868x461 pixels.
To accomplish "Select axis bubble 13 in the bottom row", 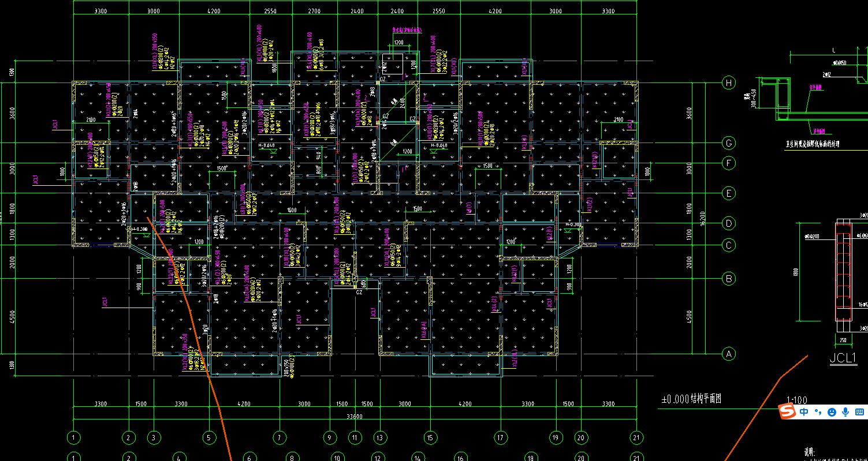I will click(x=379, y=438).
